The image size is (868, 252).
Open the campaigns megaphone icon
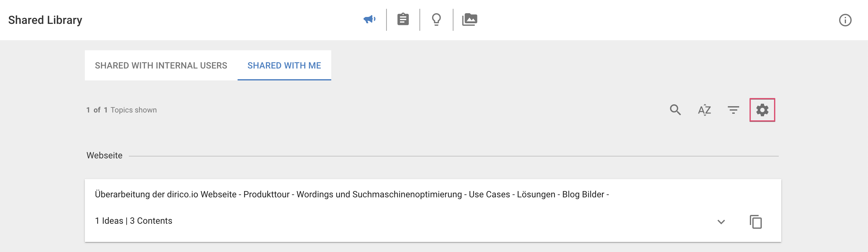click(370, 19)
